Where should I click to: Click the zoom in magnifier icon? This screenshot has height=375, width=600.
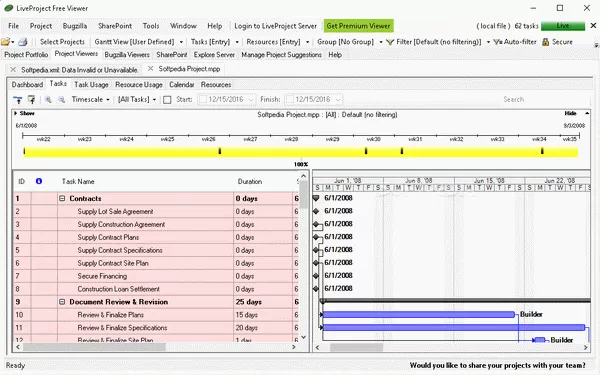click(48, 99)
